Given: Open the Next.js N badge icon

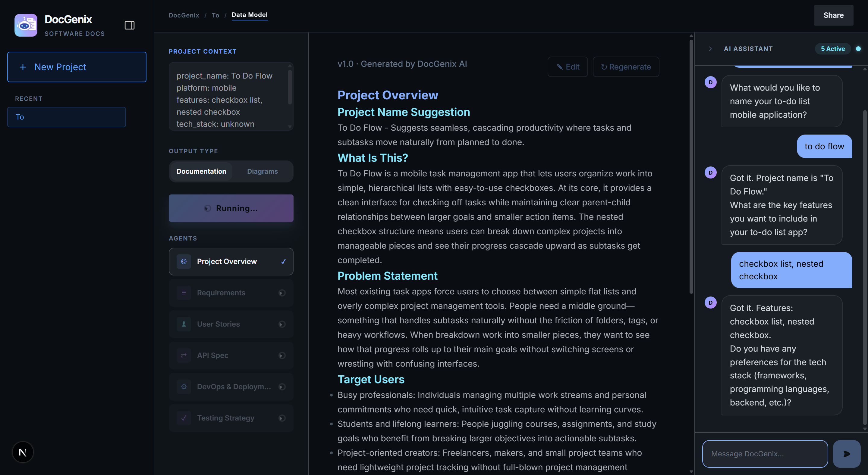Looking at the screenshot, I should [23, 452].
